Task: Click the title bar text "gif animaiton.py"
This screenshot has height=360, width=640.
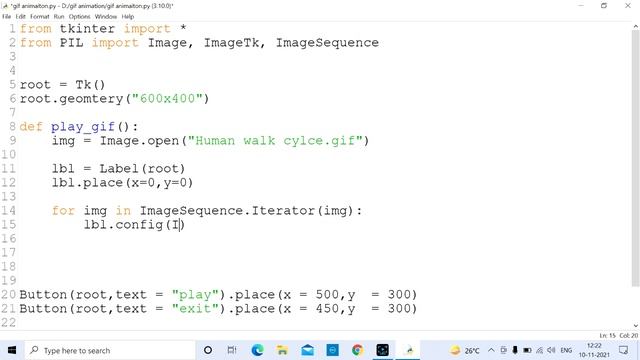Action: coord(33,6)
